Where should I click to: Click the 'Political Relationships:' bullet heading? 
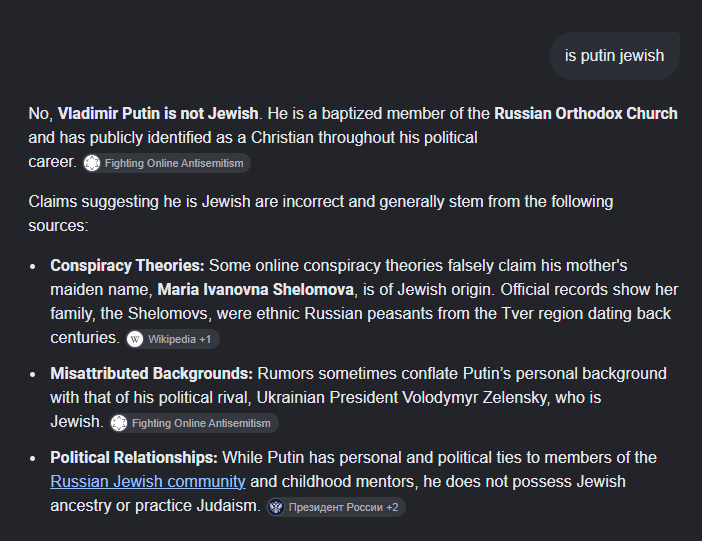point(134,458)
